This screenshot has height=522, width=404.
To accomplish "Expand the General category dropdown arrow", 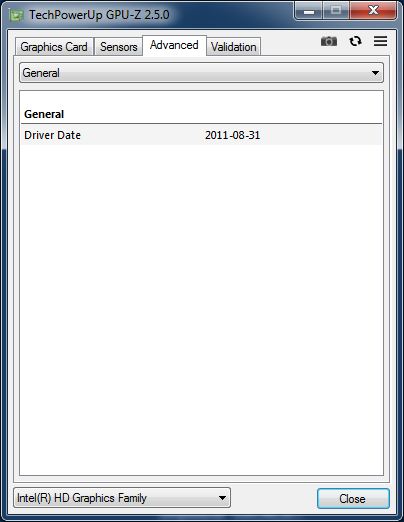I will (375, 73).
